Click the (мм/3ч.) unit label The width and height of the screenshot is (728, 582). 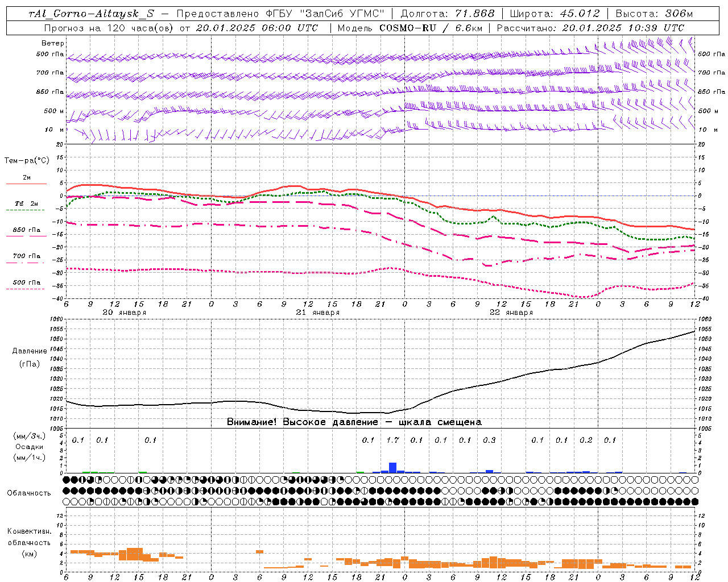point(29,436)
